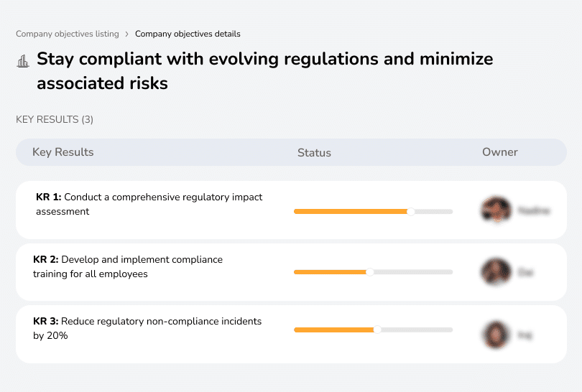Click the breadcrumb chevron separator
Viewport: 582px width, 392px height.
127,34
